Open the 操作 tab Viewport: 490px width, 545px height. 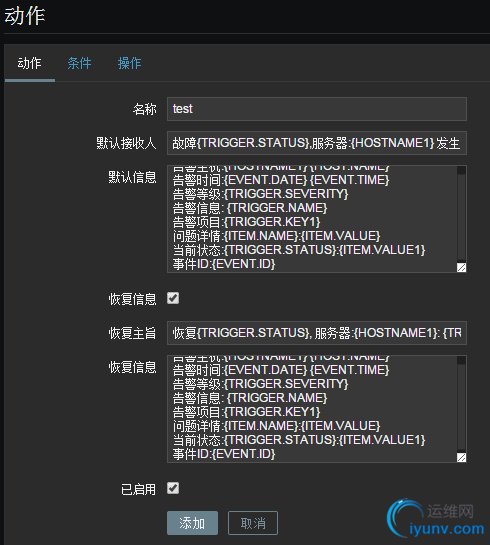129,64
